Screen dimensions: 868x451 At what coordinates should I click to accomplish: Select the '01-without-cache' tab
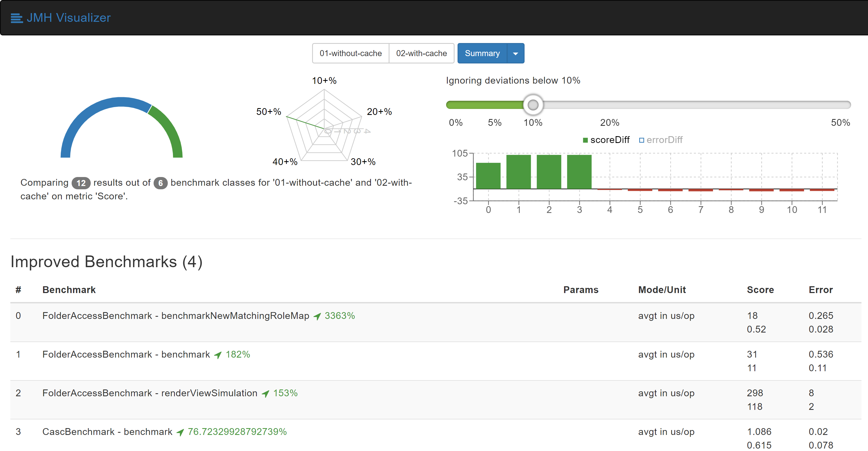pyautogui.click(x=349, y=53)
